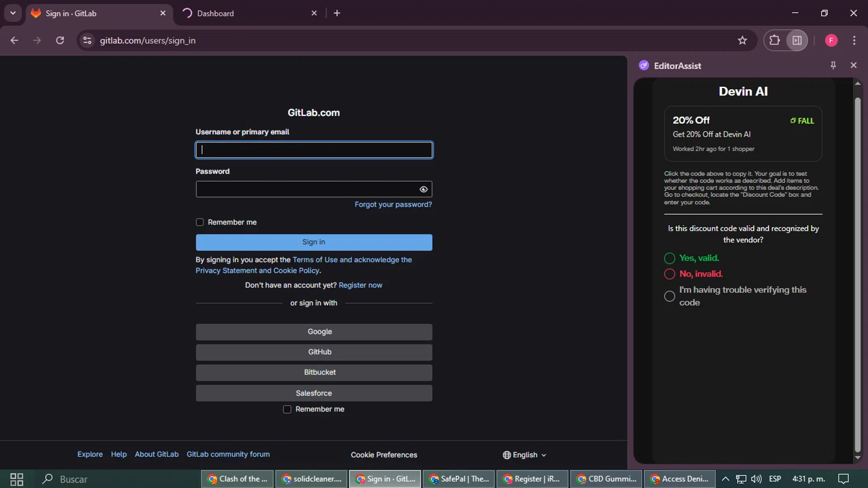Open the Forgot your password link
This screenshot has width=868, height=488.
(x=393, y=204)
